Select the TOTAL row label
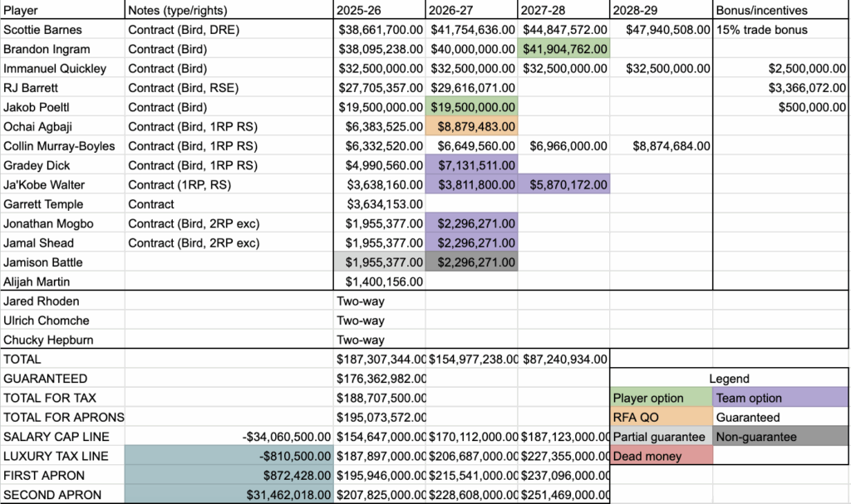Viewport: 851px width, 504px height. point(62,360)
